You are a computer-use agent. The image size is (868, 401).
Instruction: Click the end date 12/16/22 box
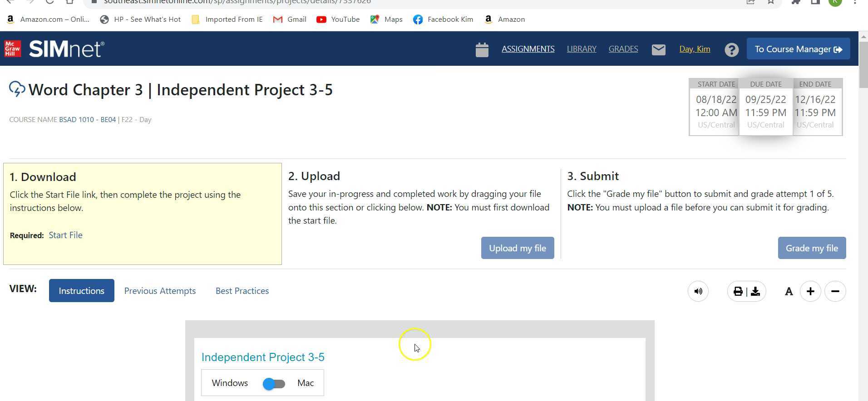coord(818,107)
